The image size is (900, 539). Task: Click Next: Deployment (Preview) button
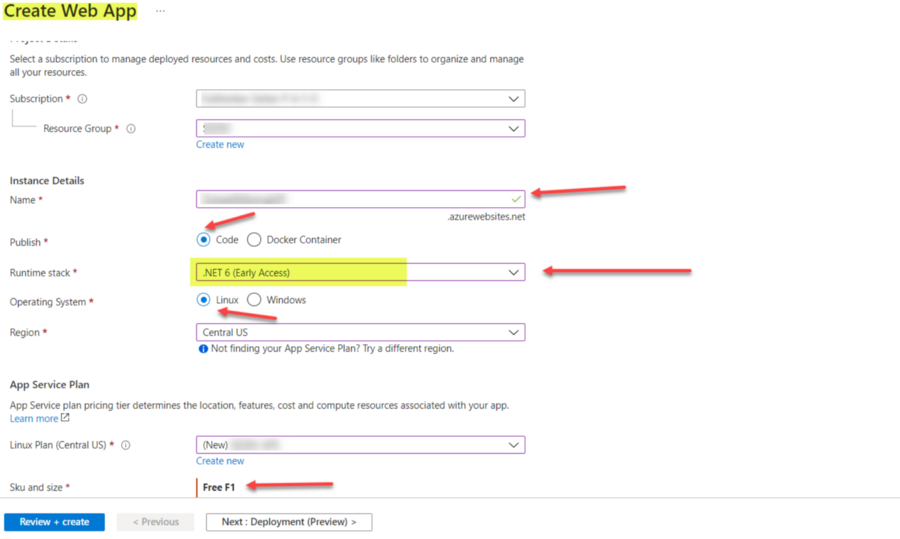(289, 522)
